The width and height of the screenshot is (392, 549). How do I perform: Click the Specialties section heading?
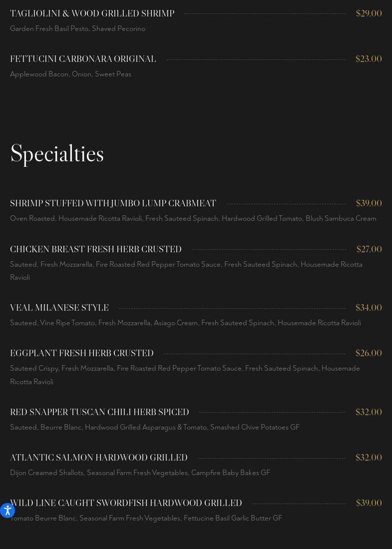pos(57,154)
